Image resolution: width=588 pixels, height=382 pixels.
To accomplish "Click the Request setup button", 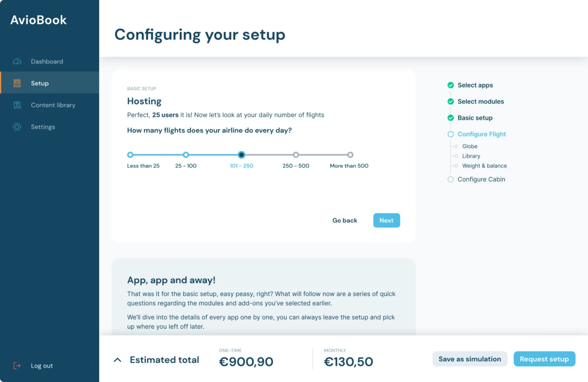I will tap(544, 359).
